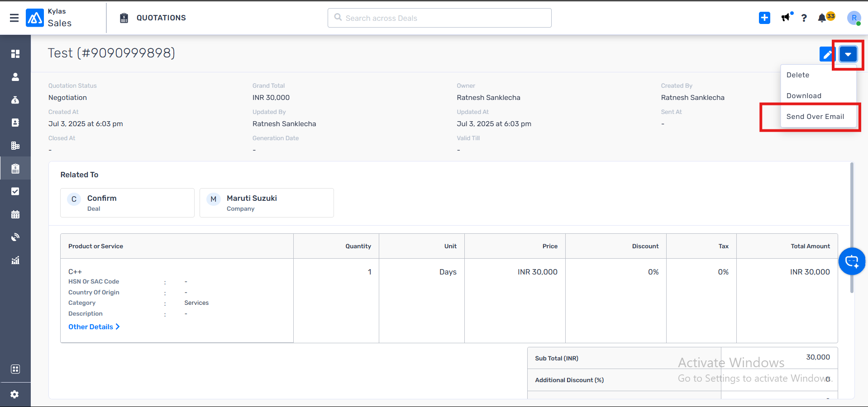
Task: Select Delete from the actions menu
Action: pyautogui.click(x=818, y=75)
